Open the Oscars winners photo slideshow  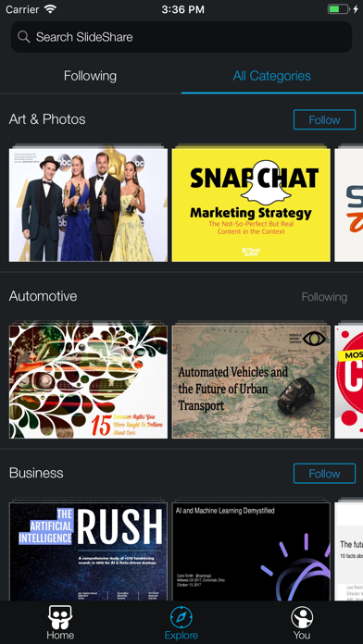(x=88, y=204)
